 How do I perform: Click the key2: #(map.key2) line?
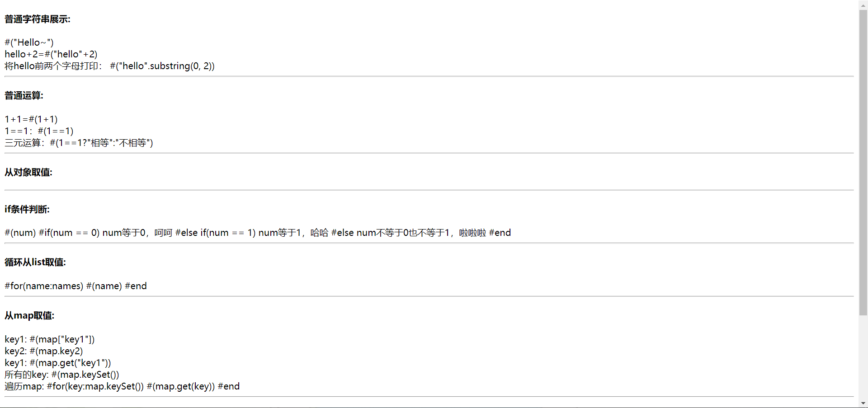click(x=44, y=351)
